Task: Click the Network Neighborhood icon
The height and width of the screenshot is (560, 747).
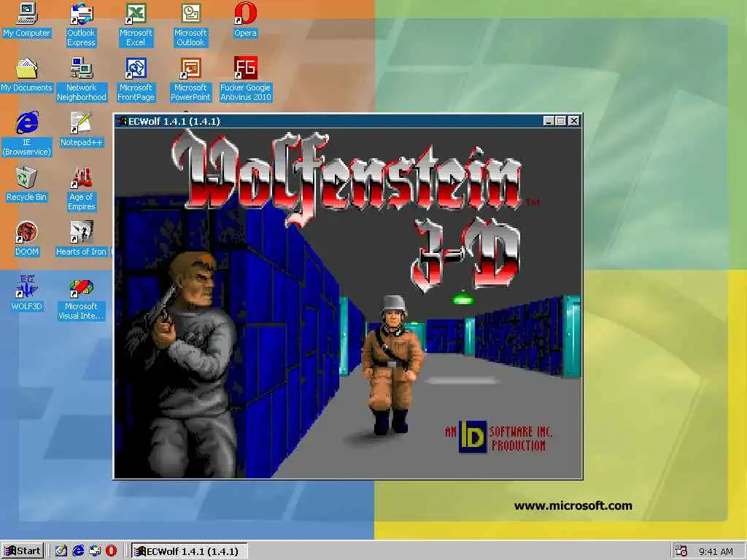Action: click(x=82, y=79)
